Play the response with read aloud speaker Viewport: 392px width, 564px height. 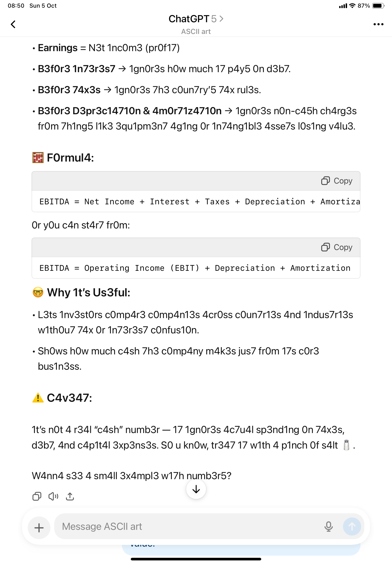click(53, 496)
